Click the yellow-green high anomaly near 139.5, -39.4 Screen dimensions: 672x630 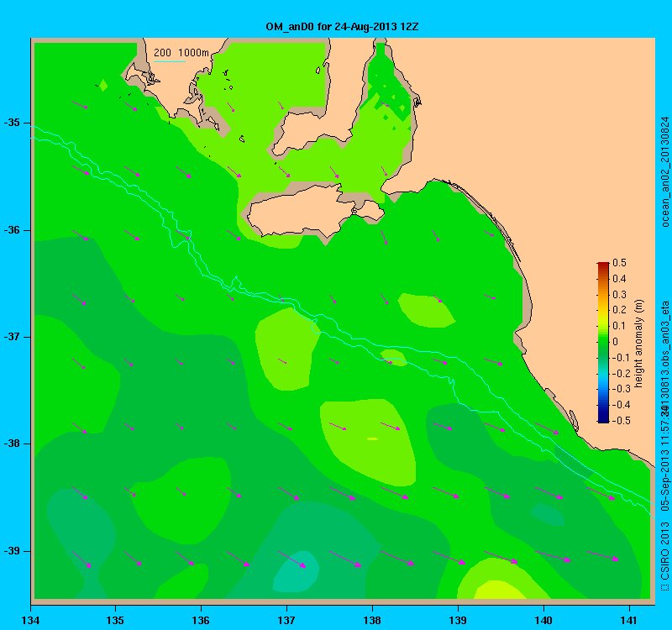[x=499, y=590]
